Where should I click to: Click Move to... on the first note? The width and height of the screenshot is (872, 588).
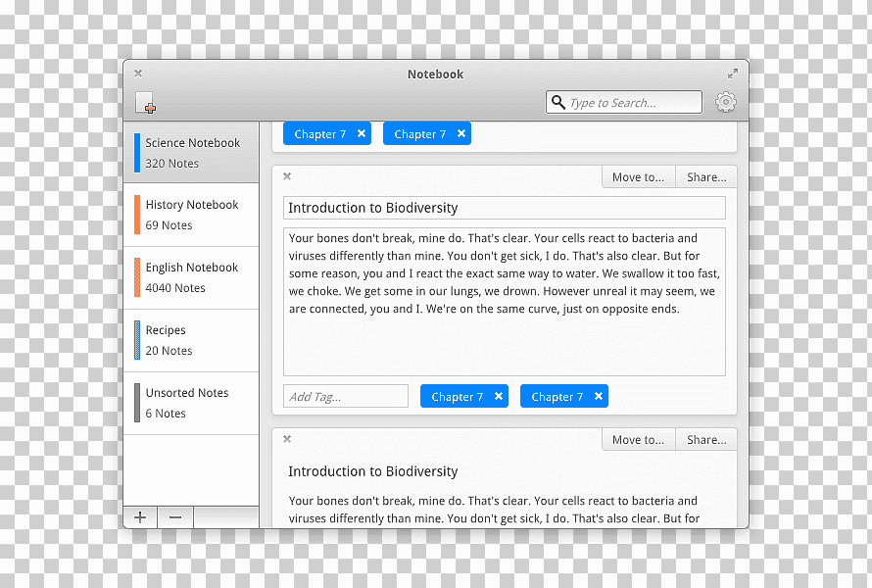[x=639, y=177]
